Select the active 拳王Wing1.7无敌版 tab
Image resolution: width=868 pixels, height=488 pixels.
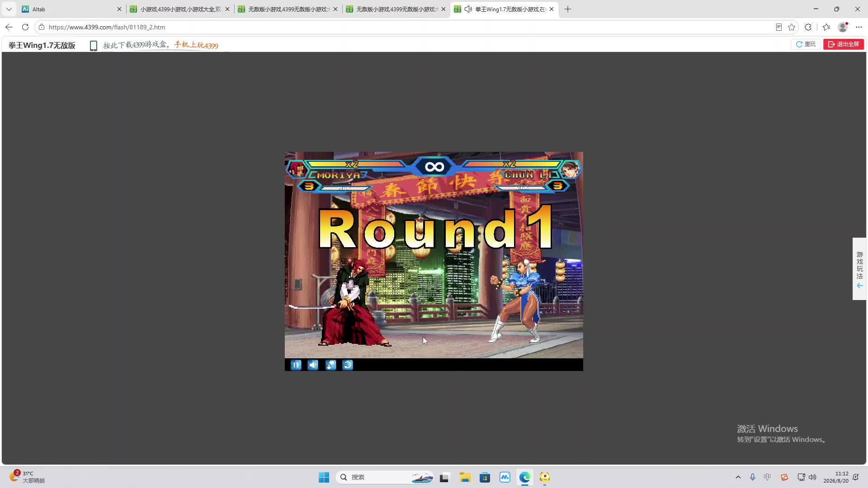tap(504, 9)
